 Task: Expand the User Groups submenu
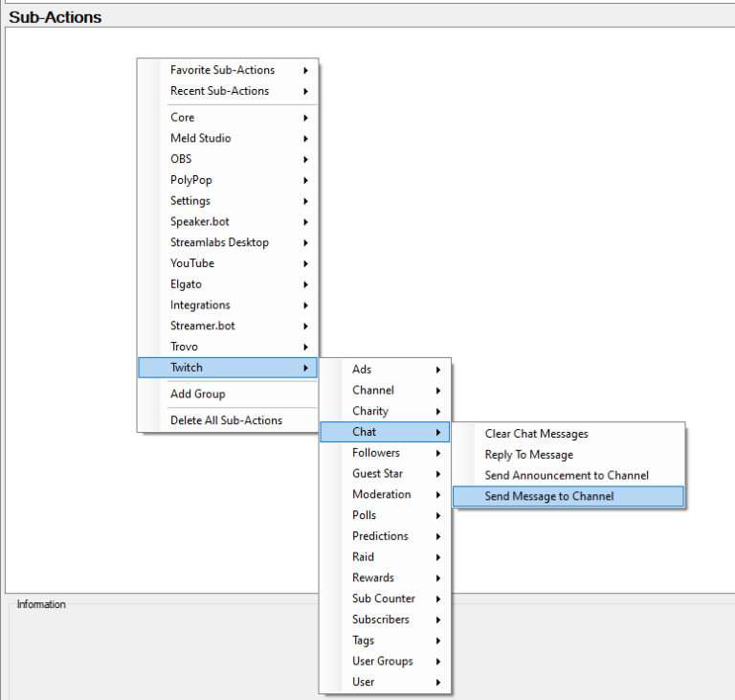382,661
